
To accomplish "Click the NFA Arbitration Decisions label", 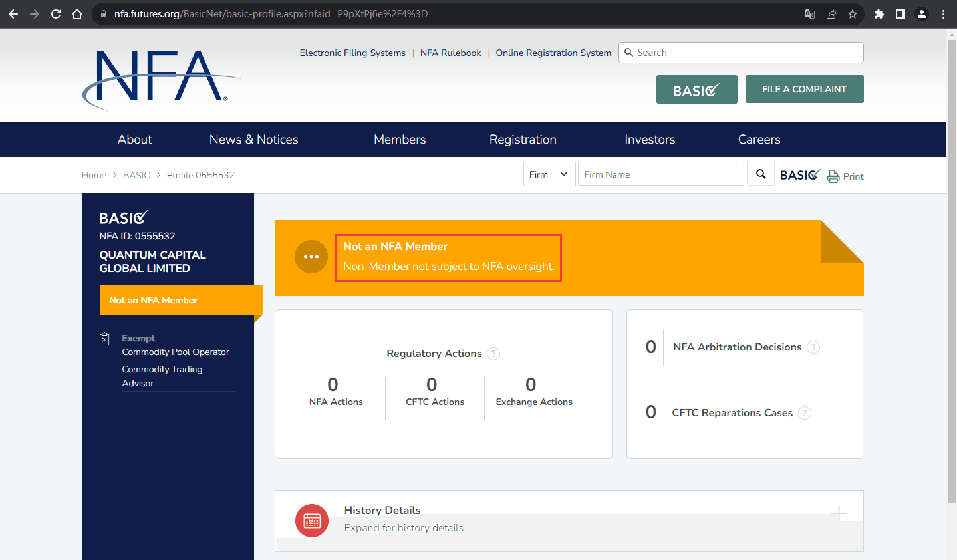I will [738, 347].
